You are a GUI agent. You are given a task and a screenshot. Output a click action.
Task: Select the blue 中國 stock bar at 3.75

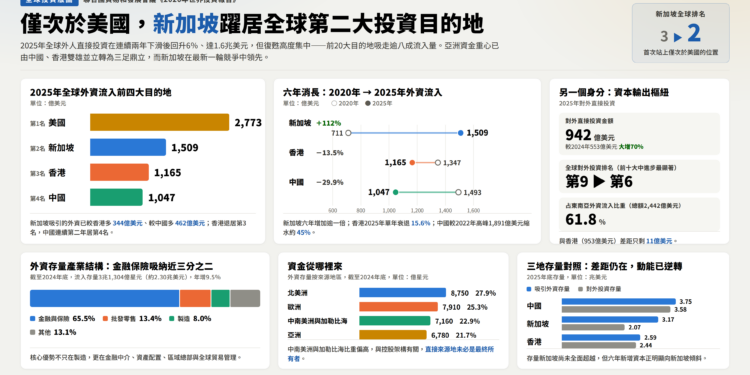pos(619,302)
